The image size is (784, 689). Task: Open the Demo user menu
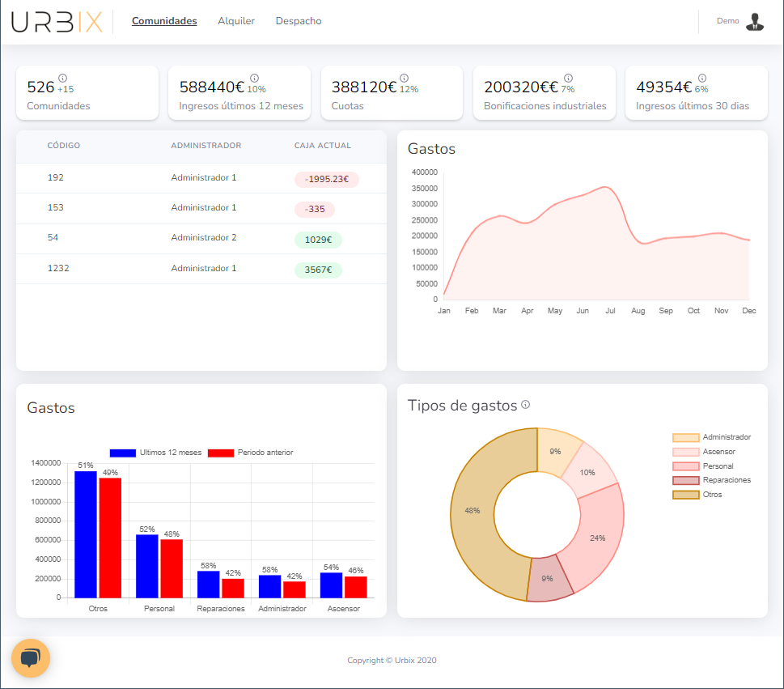[x=728, y=22]
